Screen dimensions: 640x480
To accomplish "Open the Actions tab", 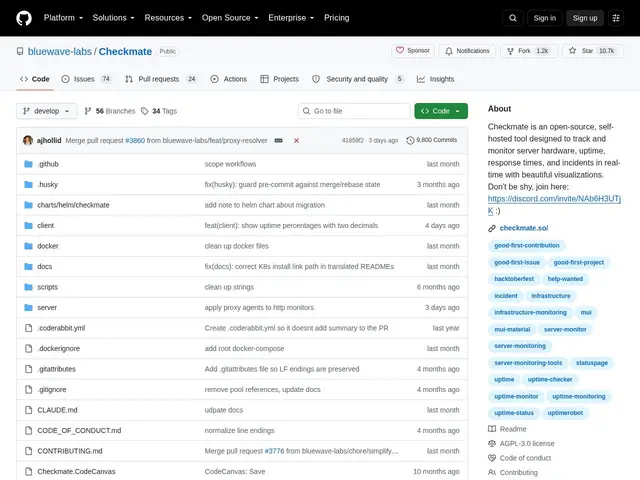I will [229, 79].
